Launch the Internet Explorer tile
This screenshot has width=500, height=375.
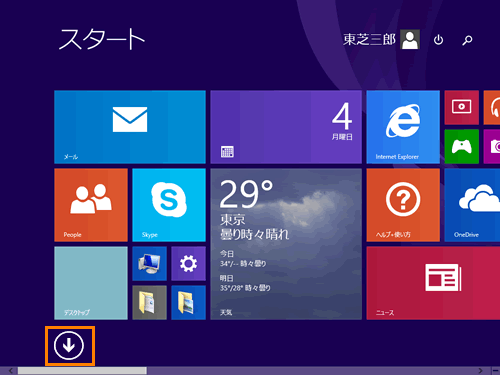tap(403, 127)
